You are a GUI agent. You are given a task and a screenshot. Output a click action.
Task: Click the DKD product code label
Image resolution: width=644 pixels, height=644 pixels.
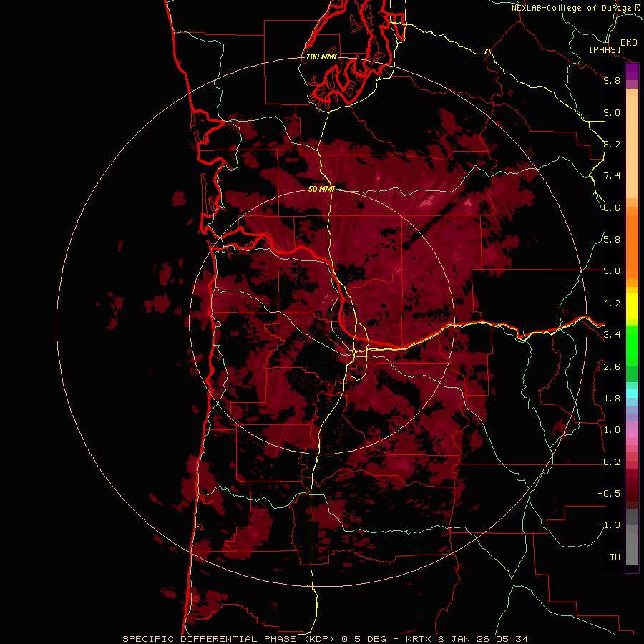click(629, 43)
